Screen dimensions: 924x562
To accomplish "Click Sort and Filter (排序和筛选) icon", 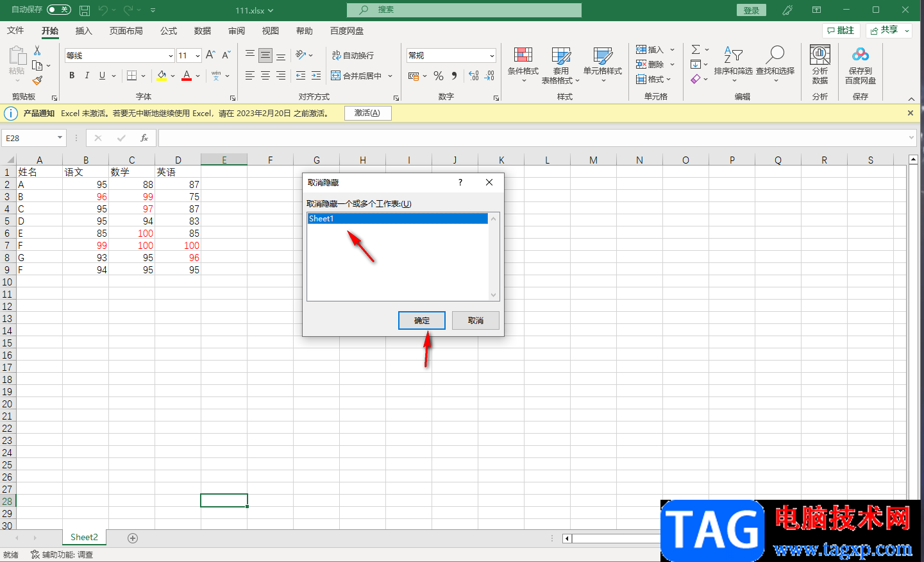I will pos(733,55).
